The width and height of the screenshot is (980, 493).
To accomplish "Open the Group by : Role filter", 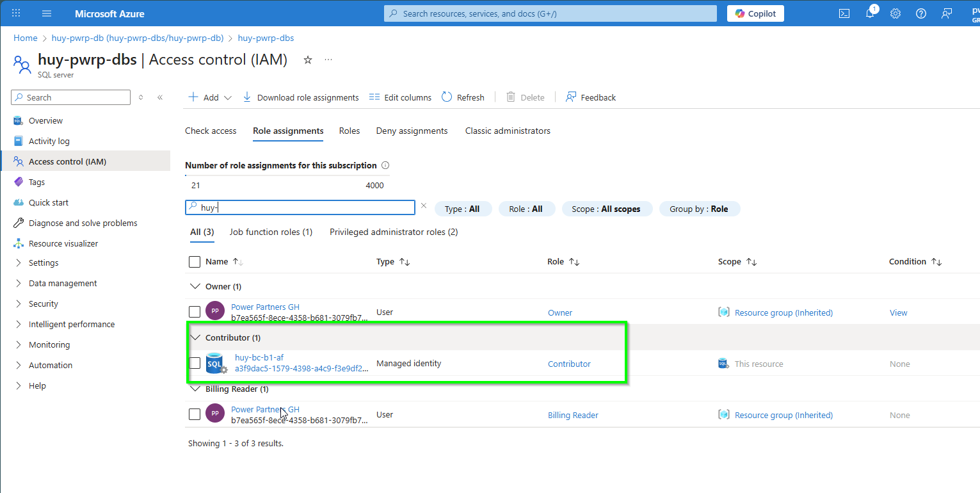I will tap(700, 209).
